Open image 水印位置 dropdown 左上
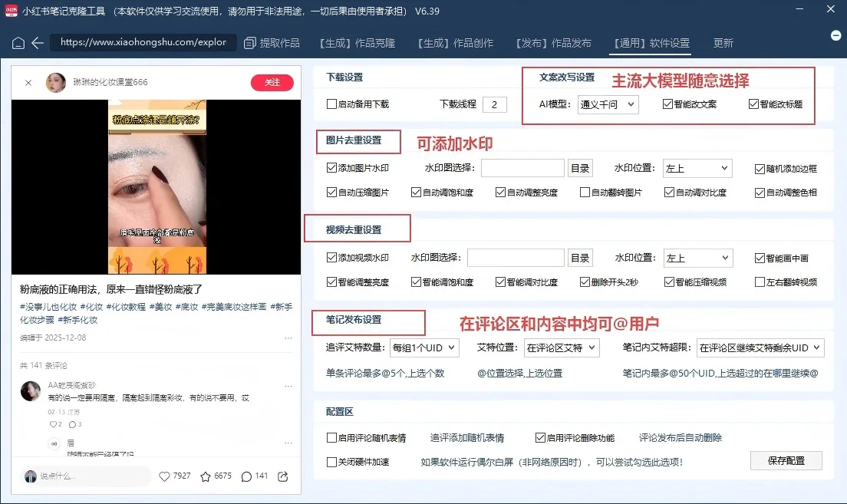Screen dimensions: 847x504 [697, 168]
